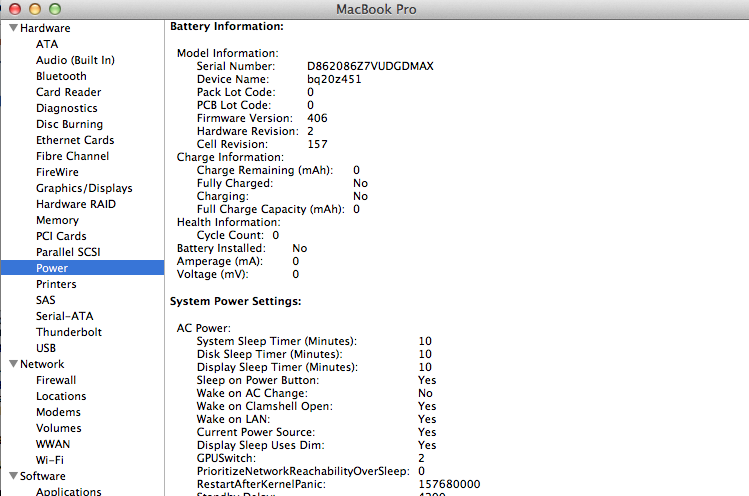This screenshot has height=496, width=749.
Task: Select Graphics/Displays entry
Action: (84, 188)
